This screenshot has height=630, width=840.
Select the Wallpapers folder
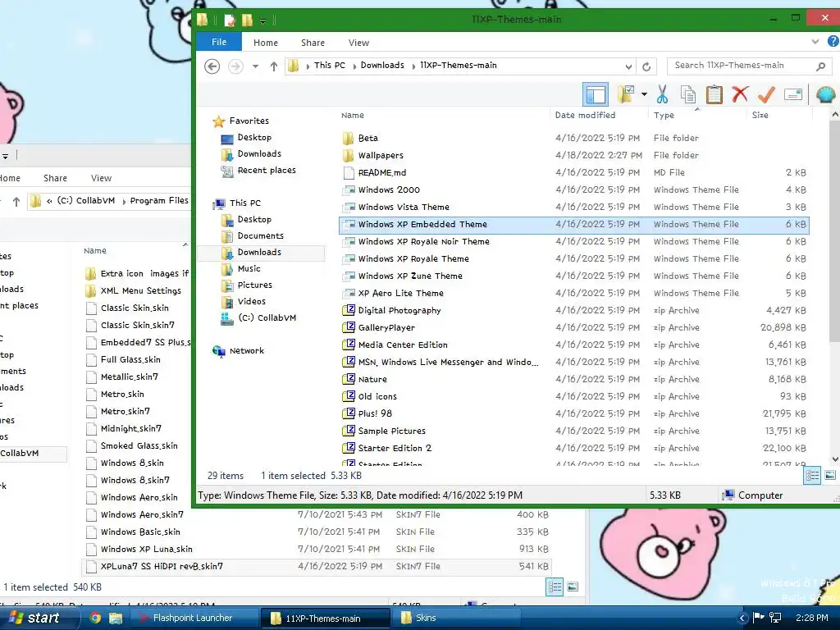573,155
